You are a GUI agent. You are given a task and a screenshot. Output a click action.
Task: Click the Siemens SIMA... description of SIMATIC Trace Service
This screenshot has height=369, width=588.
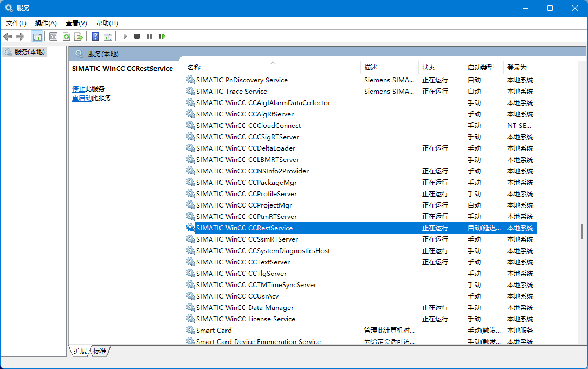(x=389, y=91)
